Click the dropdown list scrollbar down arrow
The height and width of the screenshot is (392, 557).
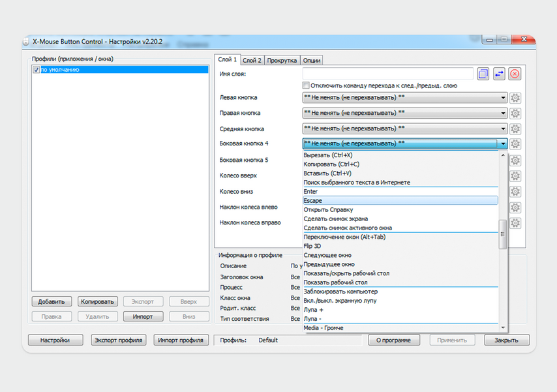[x=503, y=327]
